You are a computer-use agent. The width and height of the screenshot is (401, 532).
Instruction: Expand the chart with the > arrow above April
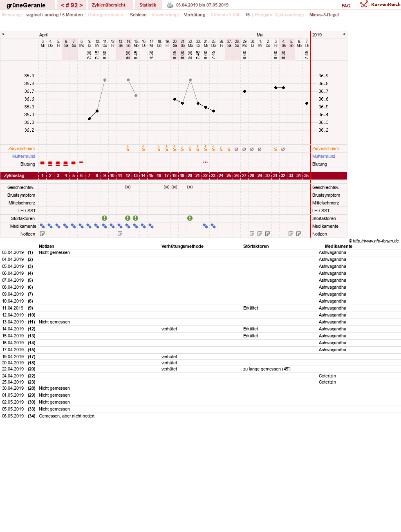(3, 34)
